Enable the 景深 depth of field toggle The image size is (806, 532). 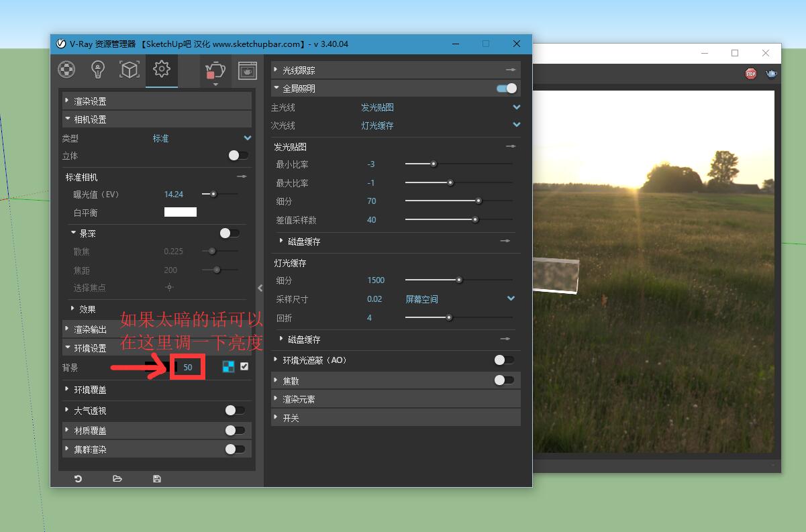pos(230,233)
